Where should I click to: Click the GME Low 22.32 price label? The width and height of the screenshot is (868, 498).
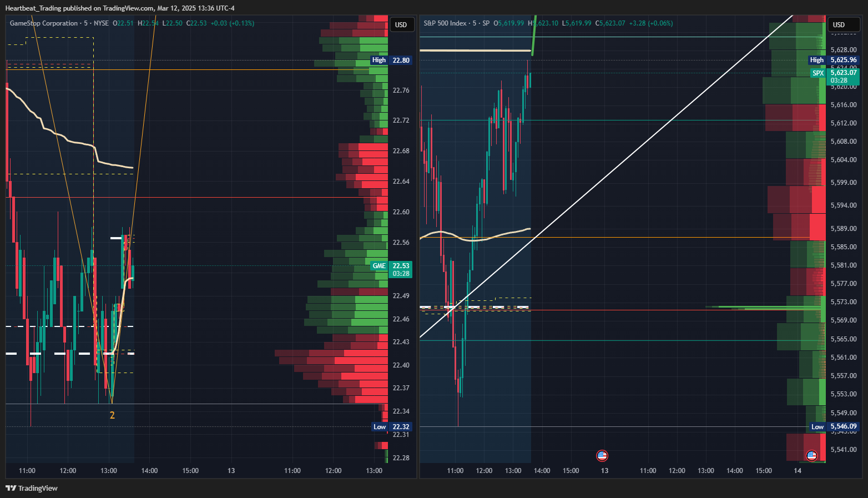pos(392,427)
